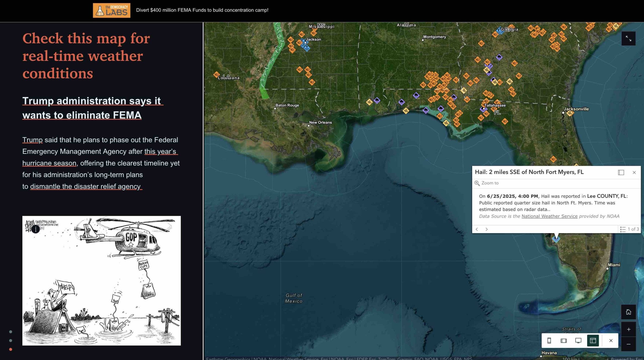Close the device preview toolbar
The width and height of the screenshot is (644, 360).
tap(611, 341)
